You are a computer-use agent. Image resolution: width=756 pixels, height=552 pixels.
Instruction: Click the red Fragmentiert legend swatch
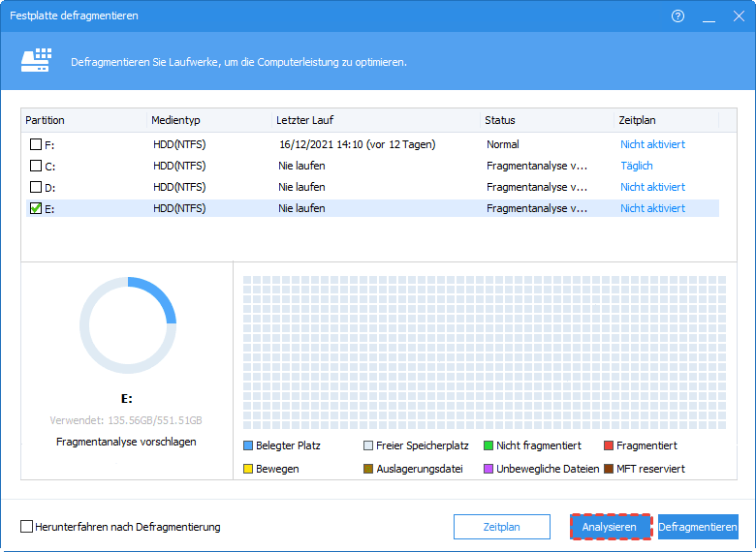tap(609, 445)
